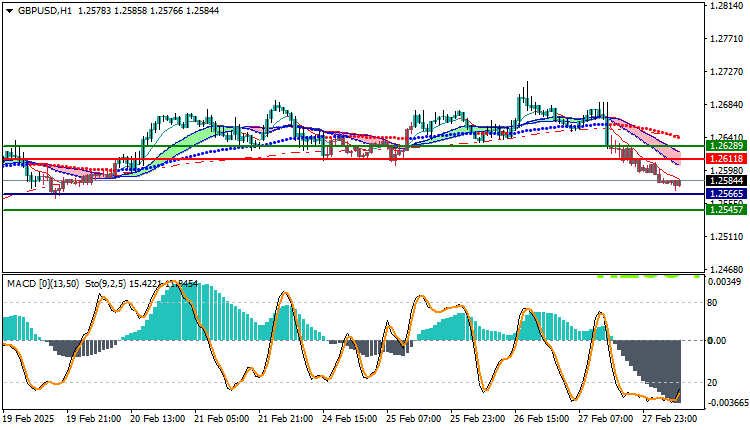Image resolution: width=750 pixels, height=430 pixels.
Task: Open the chart dropdown arrow beside GBPUSD,H1
Action: click(10, 11)
